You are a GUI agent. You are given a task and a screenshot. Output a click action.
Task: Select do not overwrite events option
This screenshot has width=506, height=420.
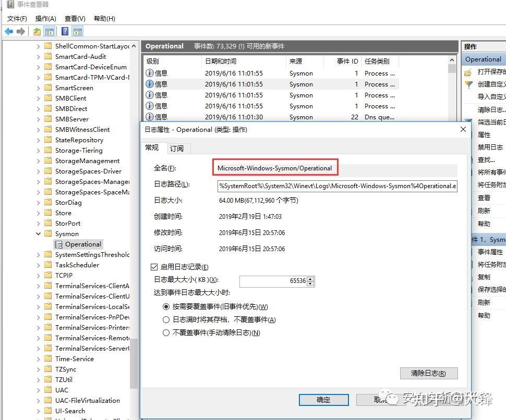[x=166, y=332]
